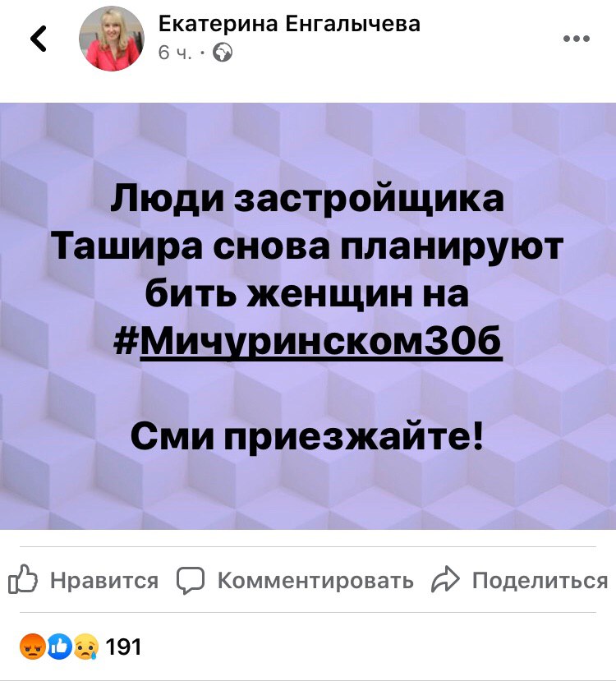This screenshot has height=695, width=616.
Task: Open the hashtag #Мичуринском30б
Action: (x=308, y=340)
